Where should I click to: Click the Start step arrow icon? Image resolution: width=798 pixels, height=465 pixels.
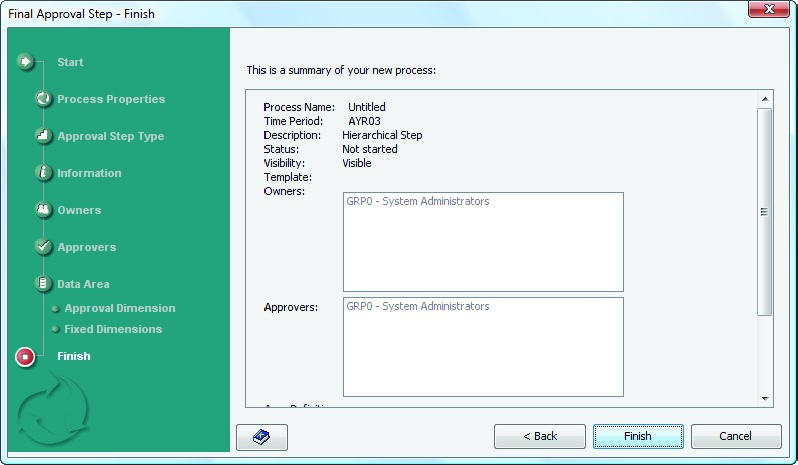point(26,62)
